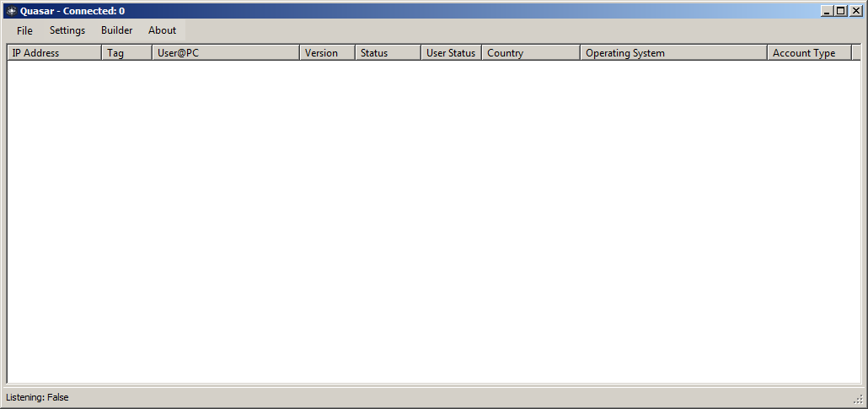Viewport: 868px width, 409px height.
Task: Sort by the Status column header
Action: pyautogui.click(x=388, y=53)
